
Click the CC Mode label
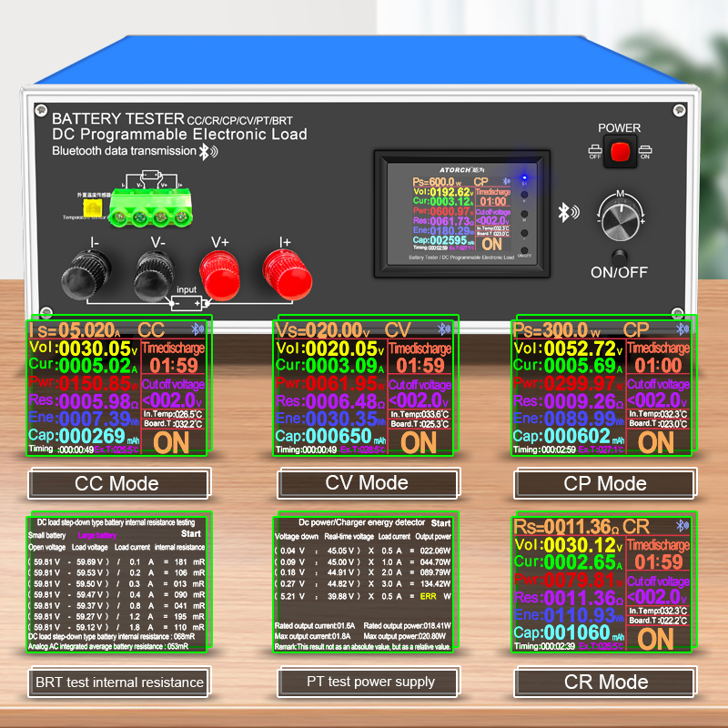(117, 484)
